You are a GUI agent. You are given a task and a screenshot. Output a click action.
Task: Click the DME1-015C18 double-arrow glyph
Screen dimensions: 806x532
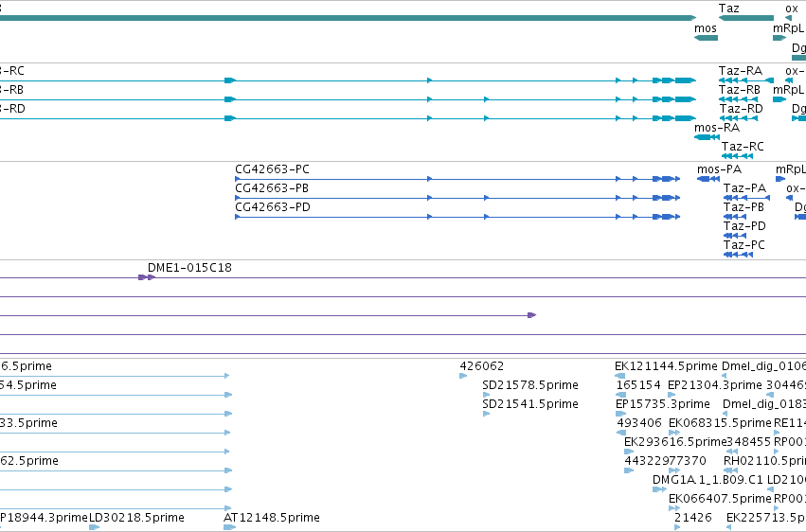pyautogui.click(x=147, y=277)
